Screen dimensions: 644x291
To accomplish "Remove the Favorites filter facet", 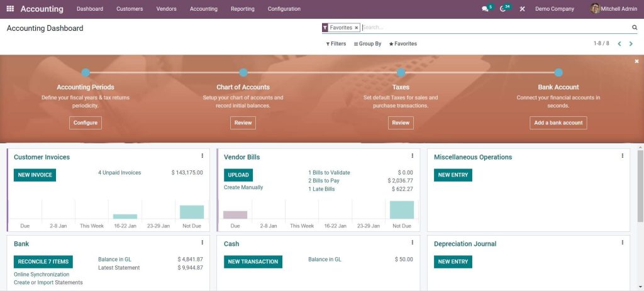I will pyautogui.click(x=356, y=28).
